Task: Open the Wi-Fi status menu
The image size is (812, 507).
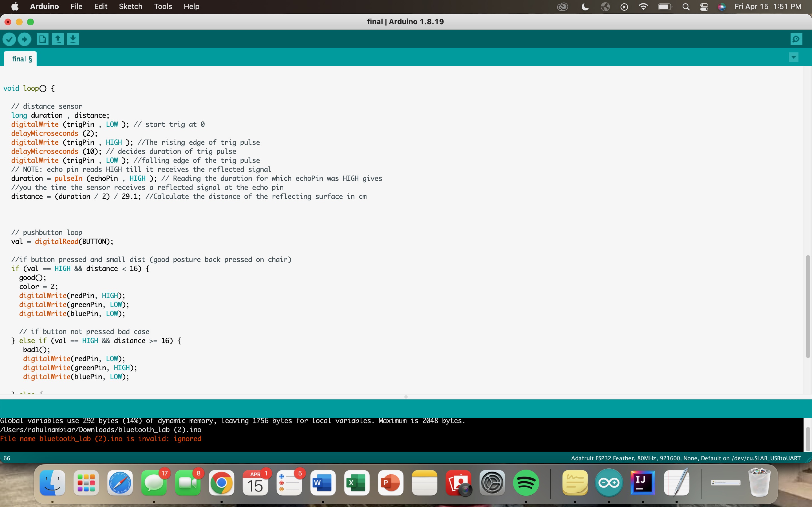Action: [x=643, y=7]
